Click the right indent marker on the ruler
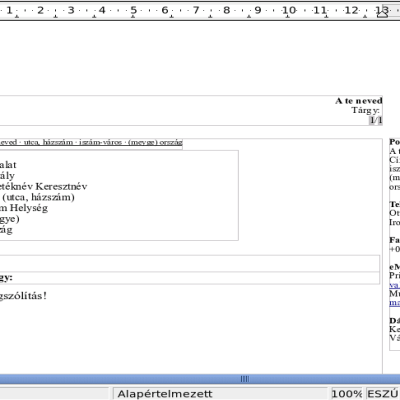This screenshot has height=400, width=400. [382, 14]
